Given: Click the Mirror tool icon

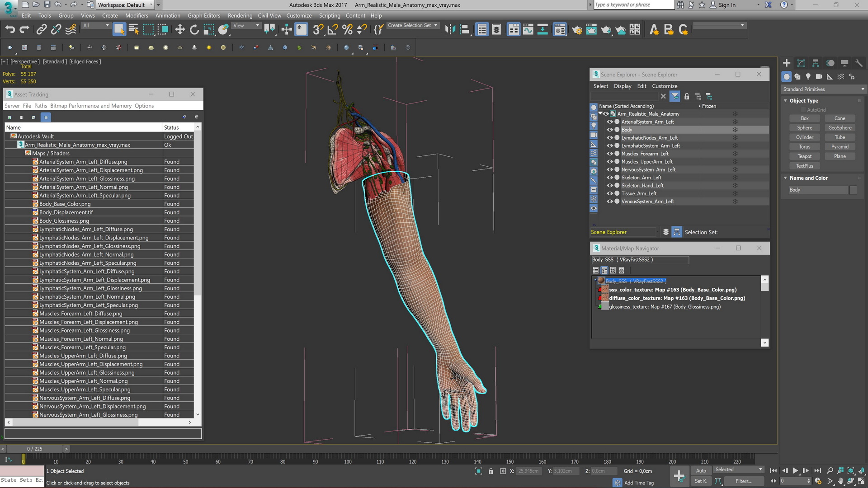Looking at the screenshot, I should coord(451,30).
